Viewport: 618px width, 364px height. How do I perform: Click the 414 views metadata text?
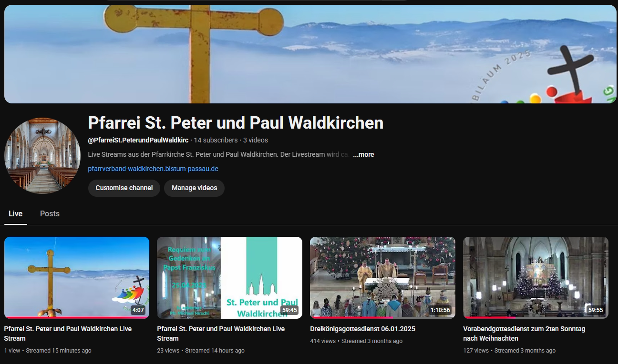click(323, 341)
